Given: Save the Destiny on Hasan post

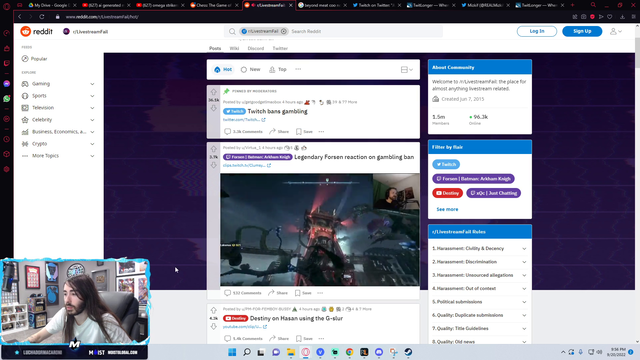Looking at the screenshot, I should 304,338.
